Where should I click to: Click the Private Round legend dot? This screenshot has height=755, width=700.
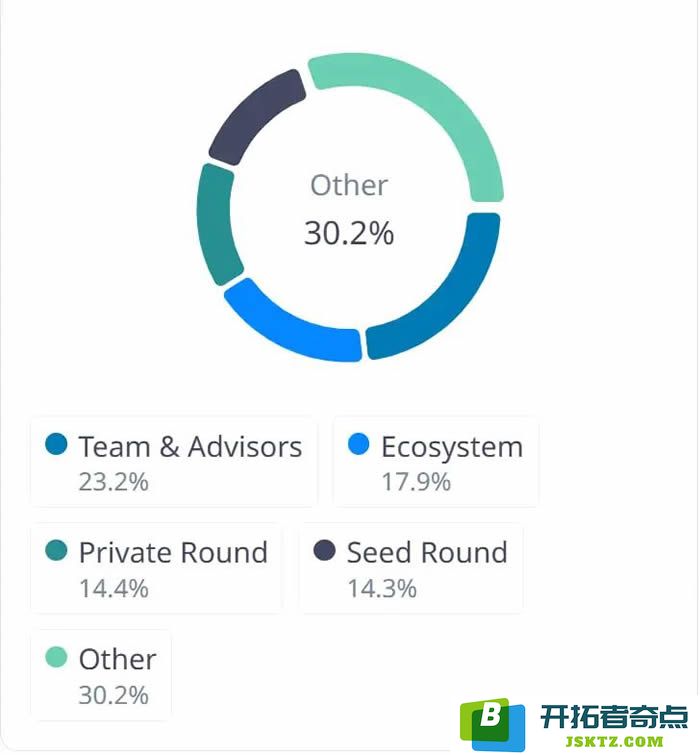coord(56,550)
